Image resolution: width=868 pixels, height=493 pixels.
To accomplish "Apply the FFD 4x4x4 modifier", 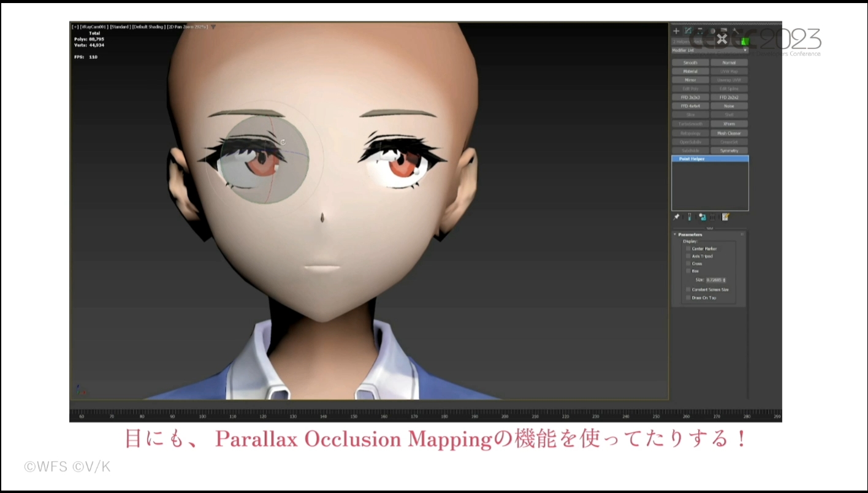I will click(690, 105).
